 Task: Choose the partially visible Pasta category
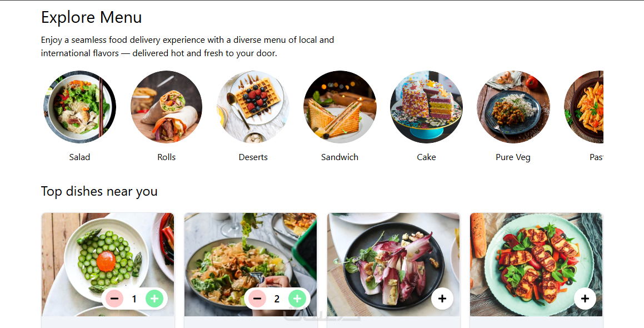tap(585, 107)
